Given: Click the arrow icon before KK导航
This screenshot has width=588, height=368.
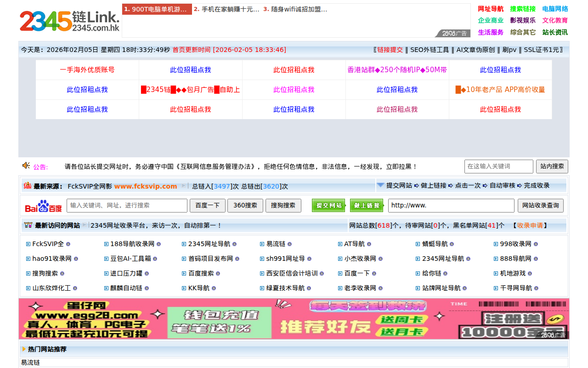Looking at the screenshot, I should click(184, 288).
